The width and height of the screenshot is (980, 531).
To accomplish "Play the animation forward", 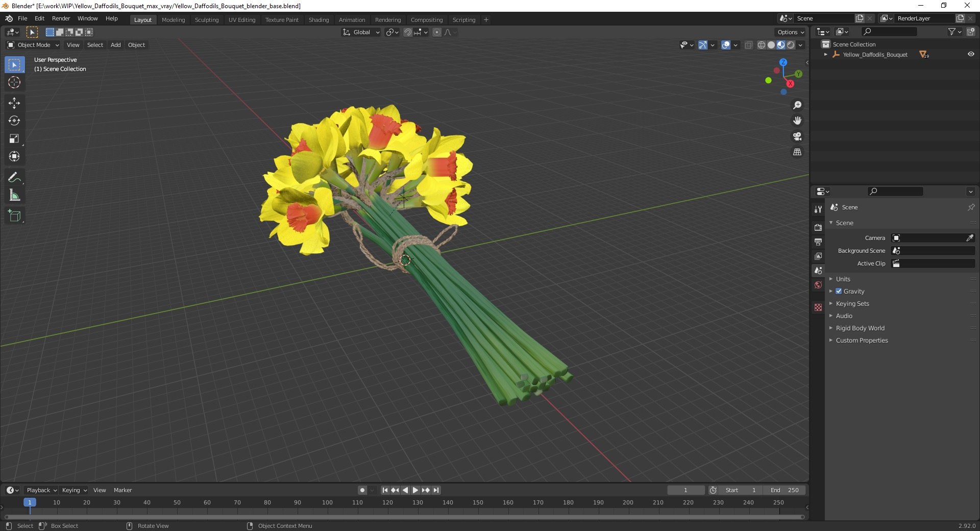I will click(415, 490).
